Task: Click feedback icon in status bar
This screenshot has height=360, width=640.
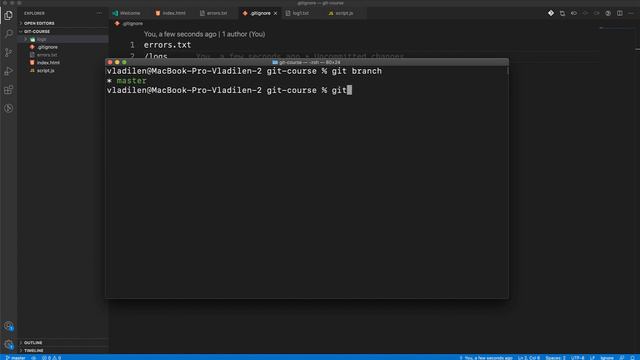Action: (622, 358)
